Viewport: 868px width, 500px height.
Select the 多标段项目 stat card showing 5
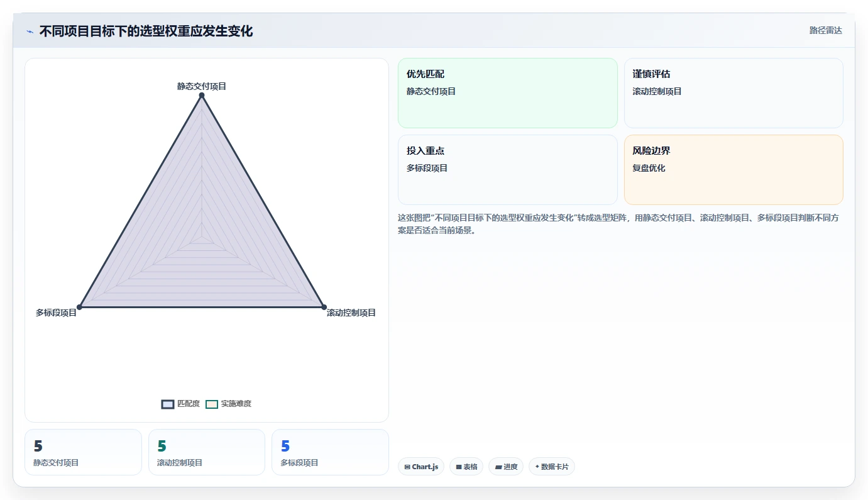pyautogui.click(x=330, y=452)
